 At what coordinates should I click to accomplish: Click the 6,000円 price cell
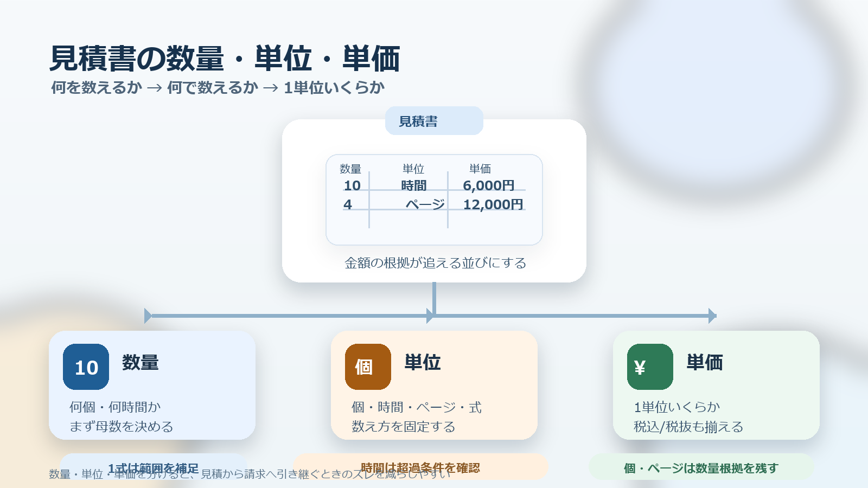pyautogui.click(x=489, y=185)
